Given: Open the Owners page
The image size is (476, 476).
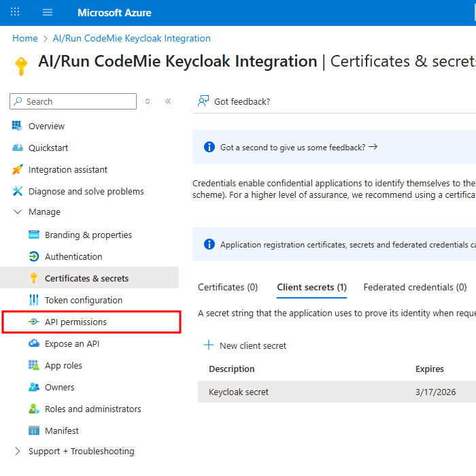Looking at the screenshot, I should tap(60, 387).
